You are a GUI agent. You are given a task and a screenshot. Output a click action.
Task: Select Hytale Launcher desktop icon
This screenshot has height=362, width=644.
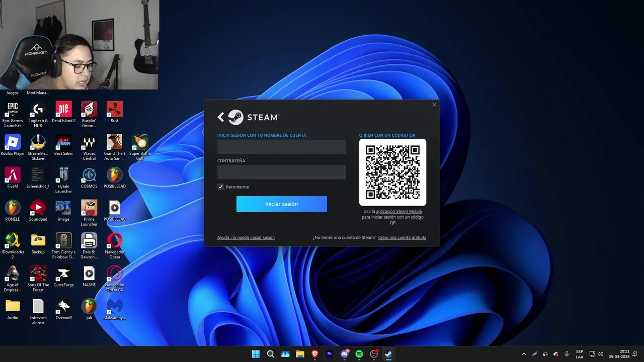tap(63, 180)
